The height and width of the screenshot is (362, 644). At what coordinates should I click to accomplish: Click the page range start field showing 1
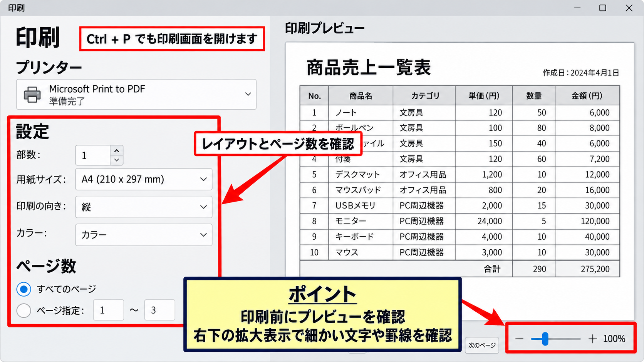[x=109, y=310]
